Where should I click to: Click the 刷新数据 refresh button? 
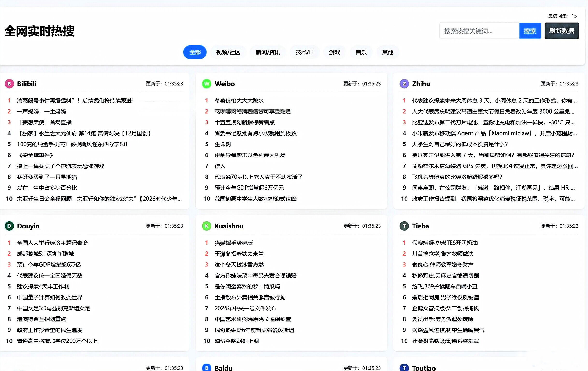[x=562, y=31]
